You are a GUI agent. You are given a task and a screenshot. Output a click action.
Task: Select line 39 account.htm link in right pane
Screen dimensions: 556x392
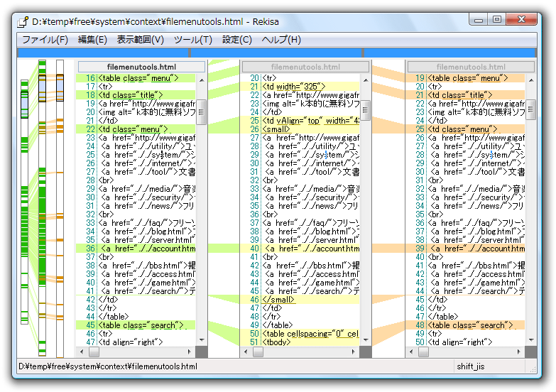[x=465, y=249]
